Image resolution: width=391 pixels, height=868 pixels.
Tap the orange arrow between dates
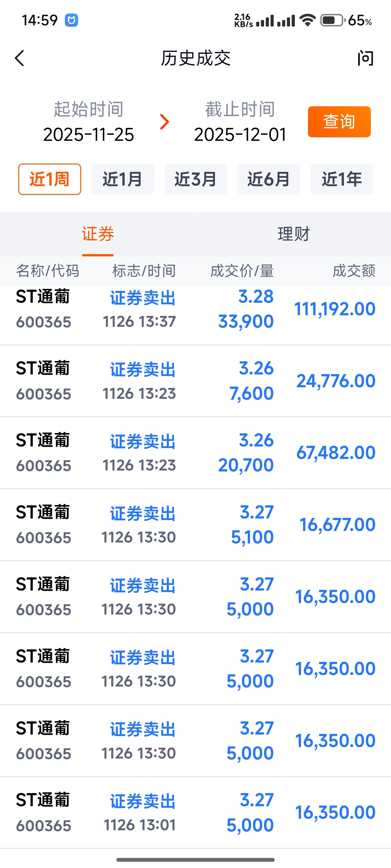pos(164,122)
